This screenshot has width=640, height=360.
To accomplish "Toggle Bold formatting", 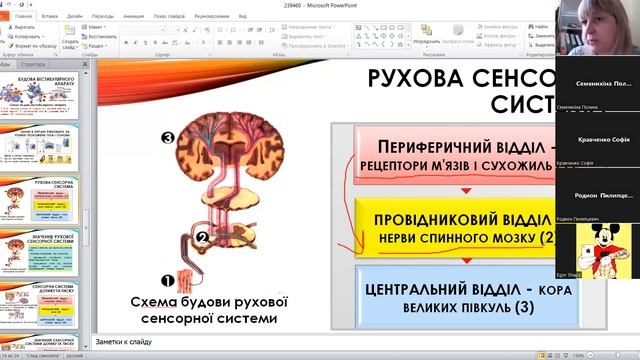I will coord(126,43).
